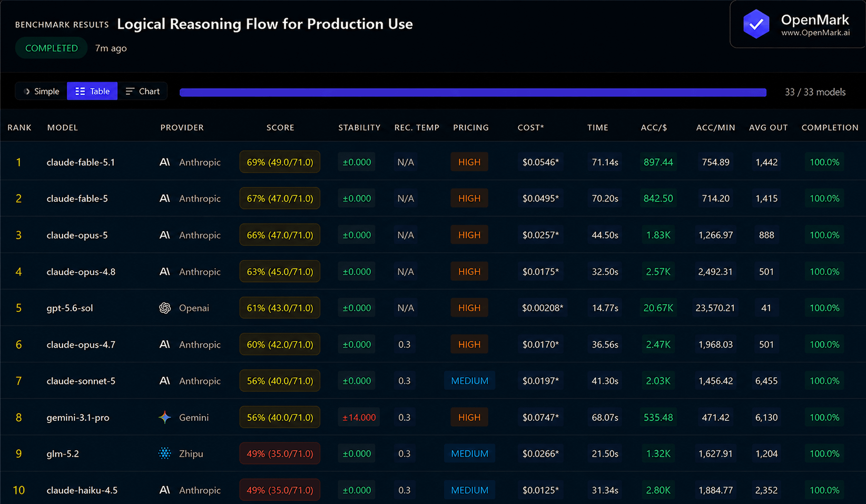The width and height of the screenshot is (866, 504).
Task: Select the Zhipu provider name
Action: pos(191,453)
